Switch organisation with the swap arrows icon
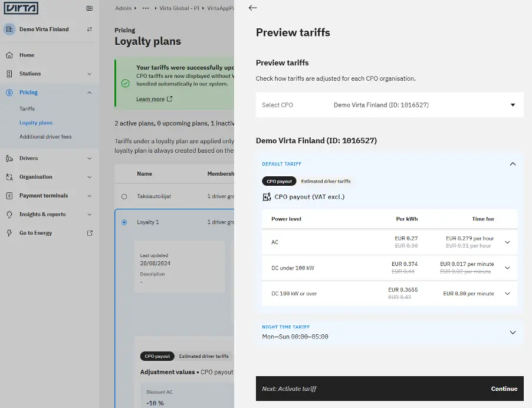 pos(90,29)
